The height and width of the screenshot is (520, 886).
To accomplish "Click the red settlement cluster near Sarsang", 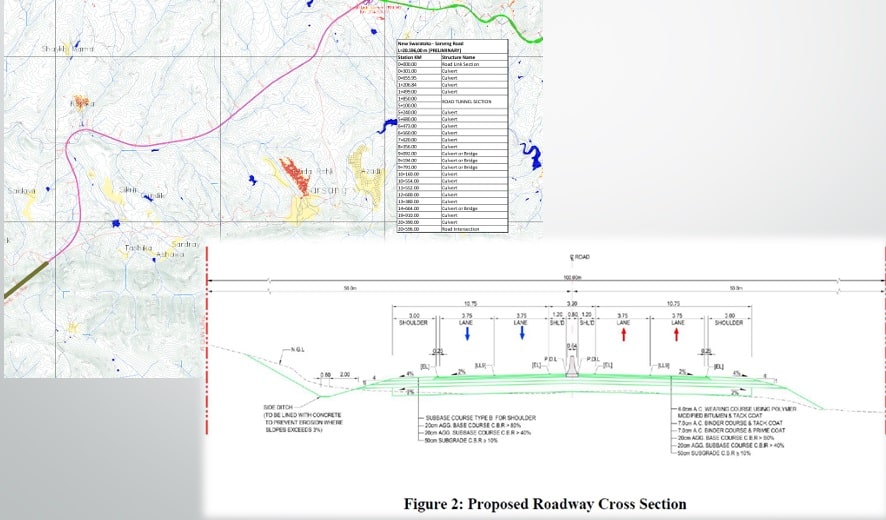I will (294, 176).
